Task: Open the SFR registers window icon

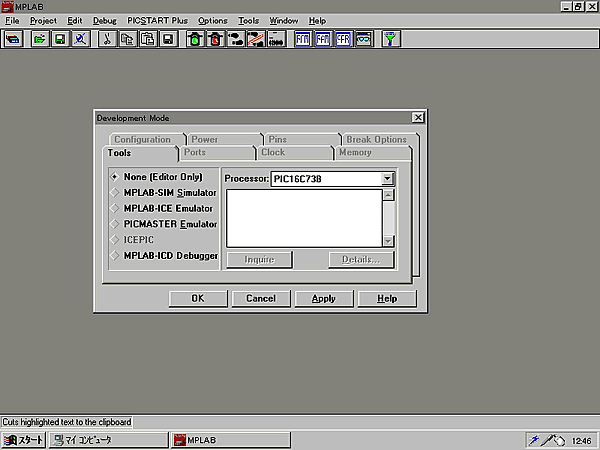Action: click(343, 39)
